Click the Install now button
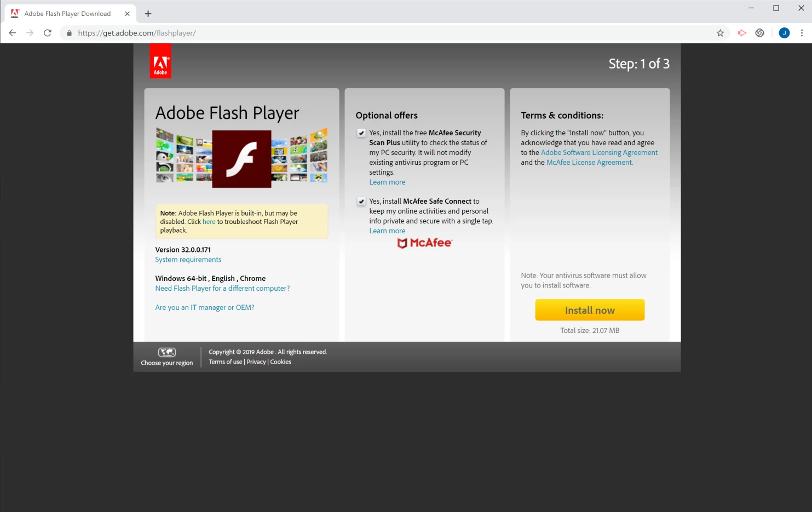This screenshot has height=512, width=812. point(590,310)
